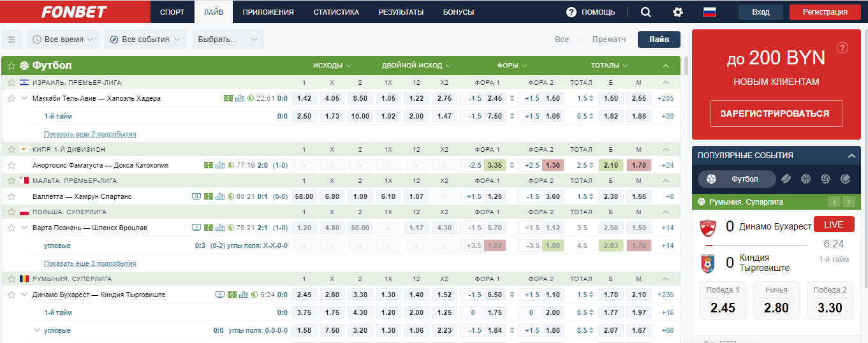Star the Анортосис Фамагуста match

click(11, 165)
